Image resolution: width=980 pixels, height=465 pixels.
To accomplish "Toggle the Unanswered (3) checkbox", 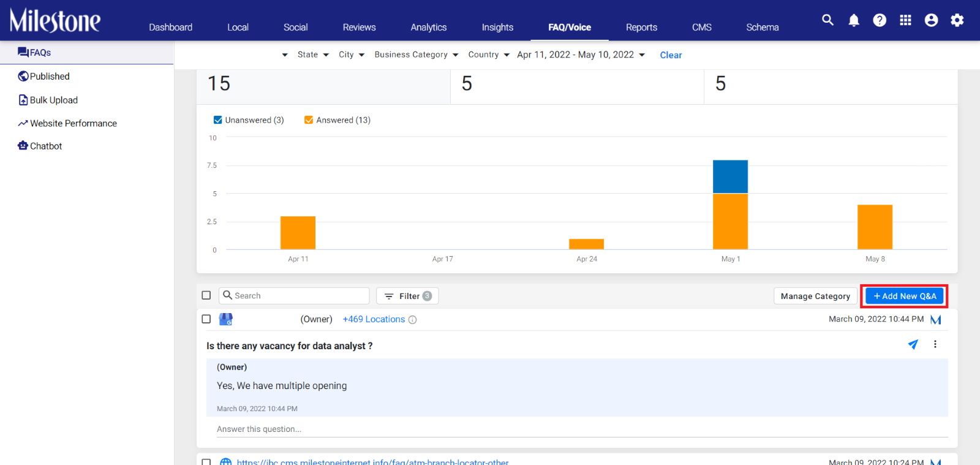I will coord(217,120).
